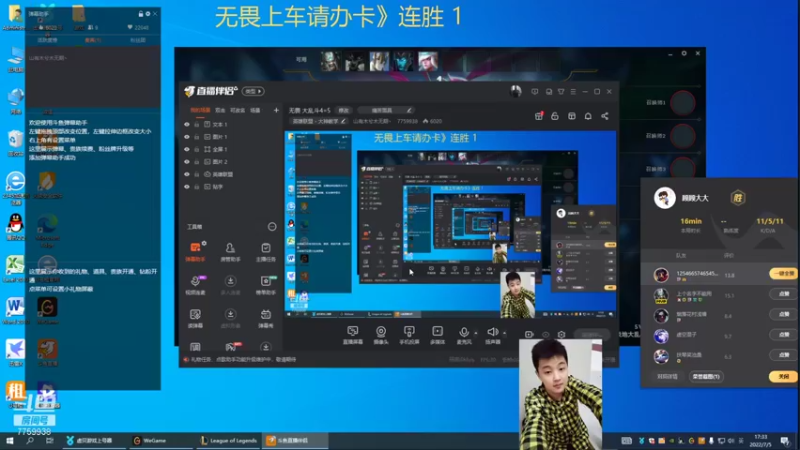Open the Windows Start menu
The image size is (800, 450).
(10, 440)
